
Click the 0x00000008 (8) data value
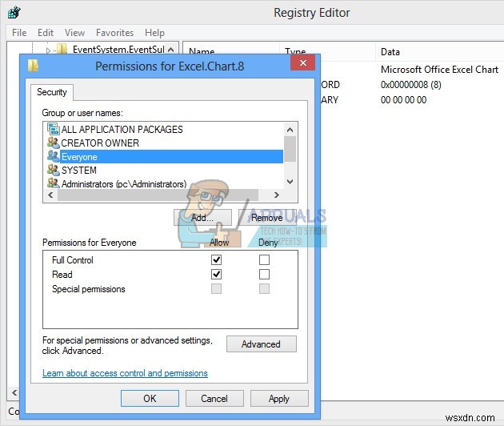click(x=410, y=85)
